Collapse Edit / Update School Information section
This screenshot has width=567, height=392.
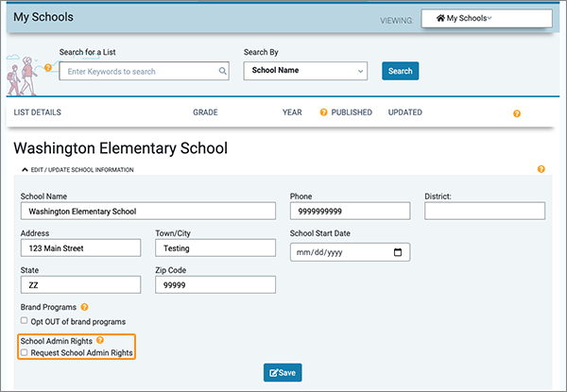pos(25,170)
